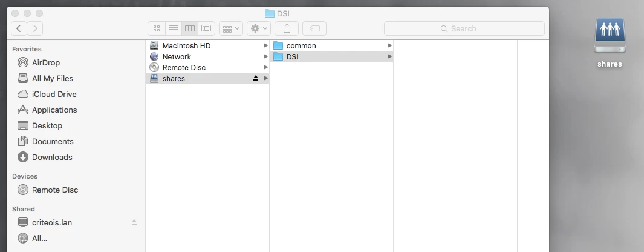Screen dimensions: 644x252
Task: Select the DSI folder in column
Action: pos(331,56)
